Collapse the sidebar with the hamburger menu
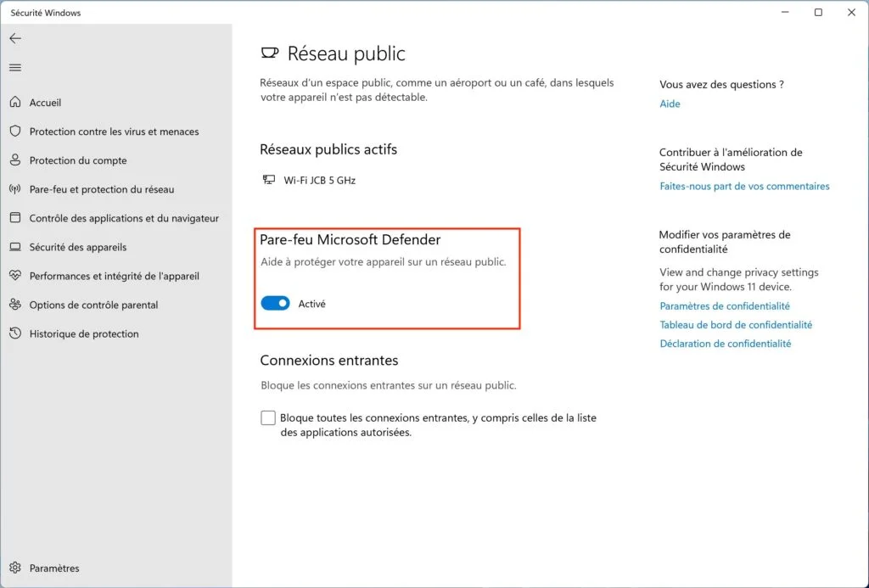The height and width of the screenshot is (588, 869). pos(15,68)
